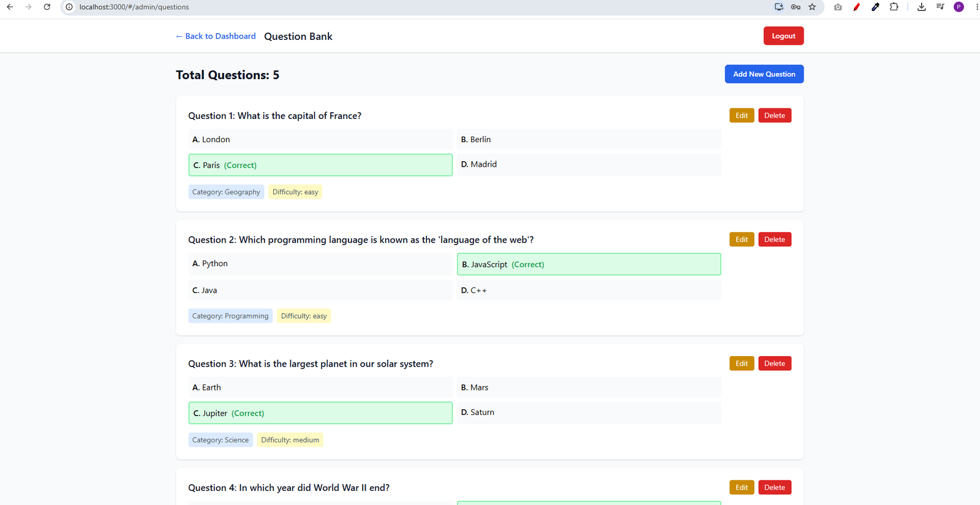Screen dimensions: 980x505
Task: Follow the Back to Dashboard link
Action: [x=216, y=36]
